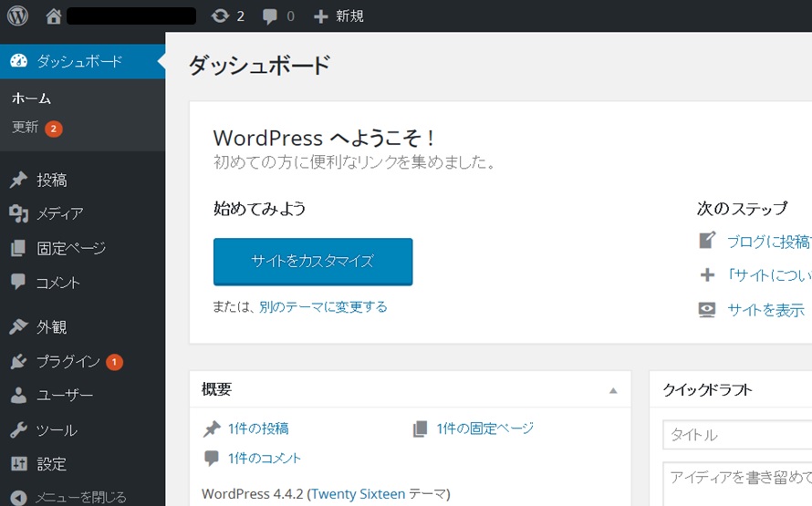Click the 概要 panel title

(216, 389)
